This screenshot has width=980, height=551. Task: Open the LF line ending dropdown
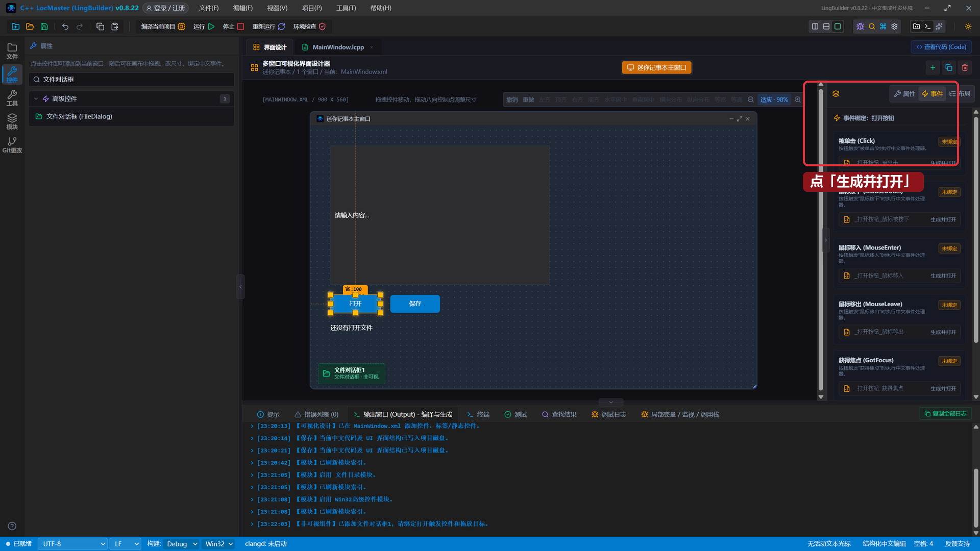point(126,544)
